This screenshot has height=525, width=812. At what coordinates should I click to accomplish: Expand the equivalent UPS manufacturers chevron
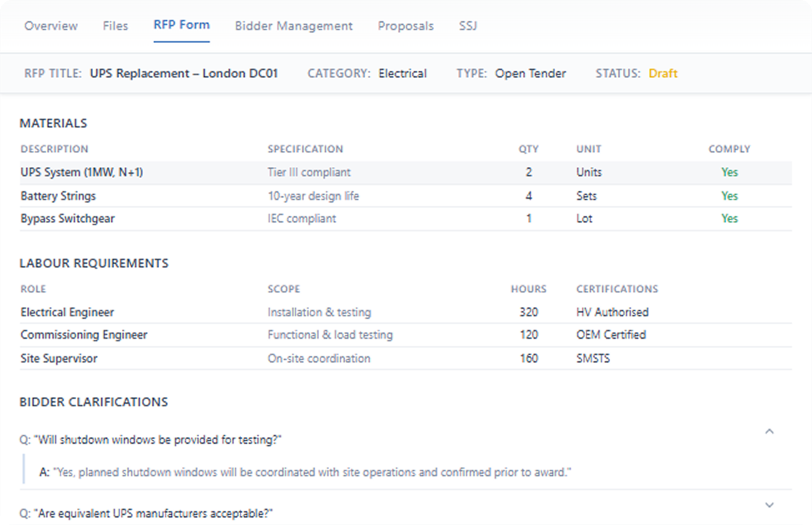[770, 505]
